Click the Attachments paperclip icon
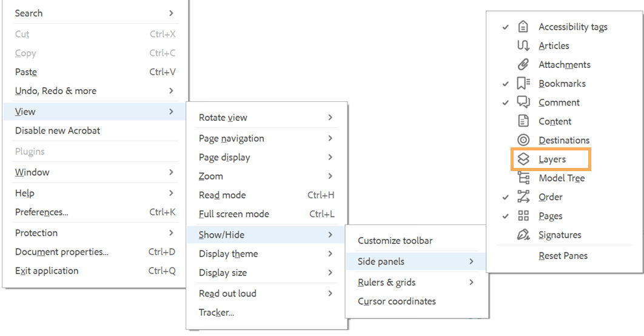This screenshot has height=336, width=644. tap(523, 64)
